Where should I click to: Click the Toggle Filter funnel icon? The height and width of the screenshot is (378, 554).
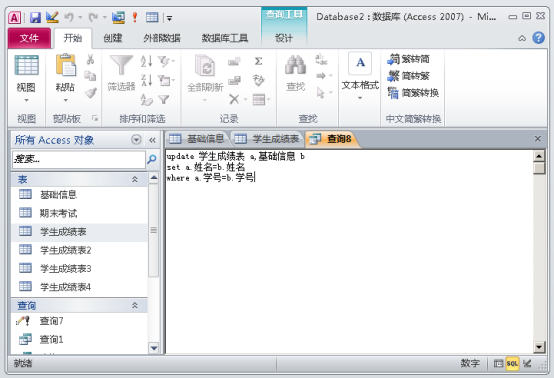point(164,100)
